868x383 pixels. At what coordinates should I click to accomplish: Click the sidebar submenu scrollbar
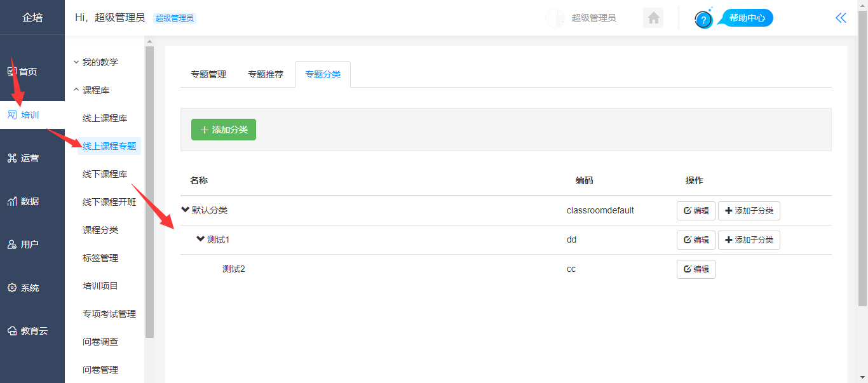point(149,191)
